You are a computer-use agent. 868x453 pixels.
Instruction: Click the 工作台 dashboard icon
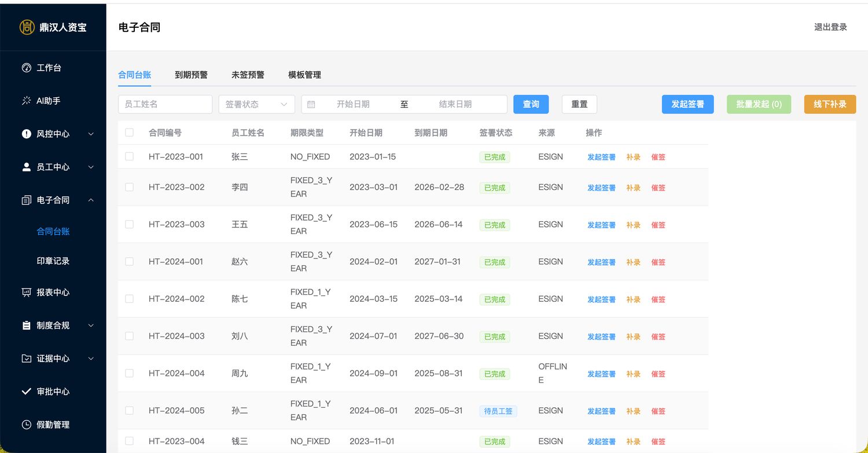coord(26,68)
